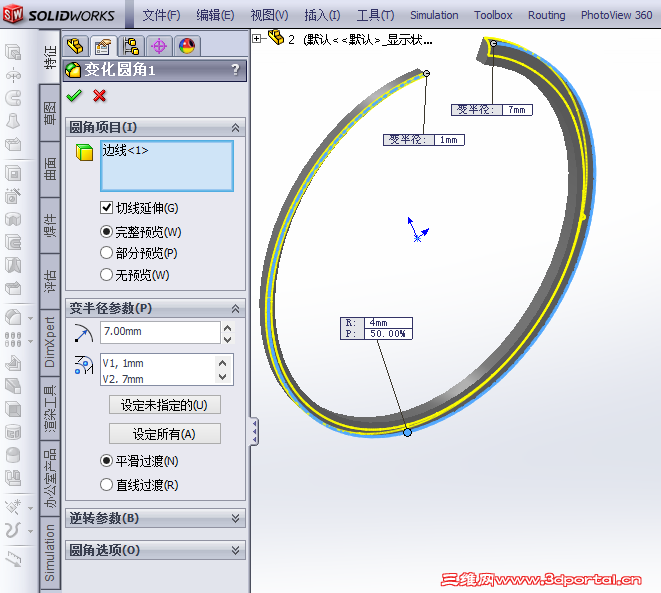The width and height of the screenshot is (661, 593).
Task: Click the Revolved Boss/Base tool icon
Action: click(x=13, y=76)
